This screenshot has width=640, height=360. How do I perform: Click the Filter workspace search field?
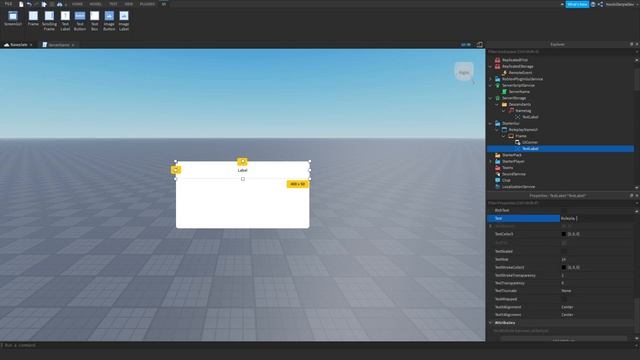click(560, 52)
